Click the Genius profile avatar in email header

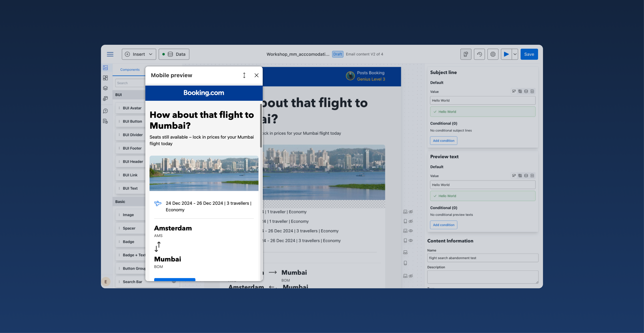click(350, 76)
